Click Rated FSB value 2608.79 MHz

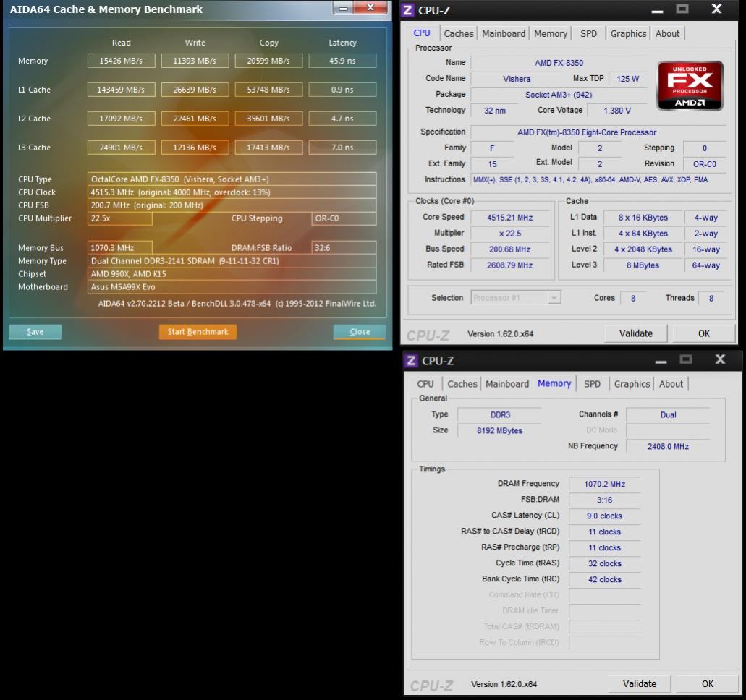click(x=510, y=265)
